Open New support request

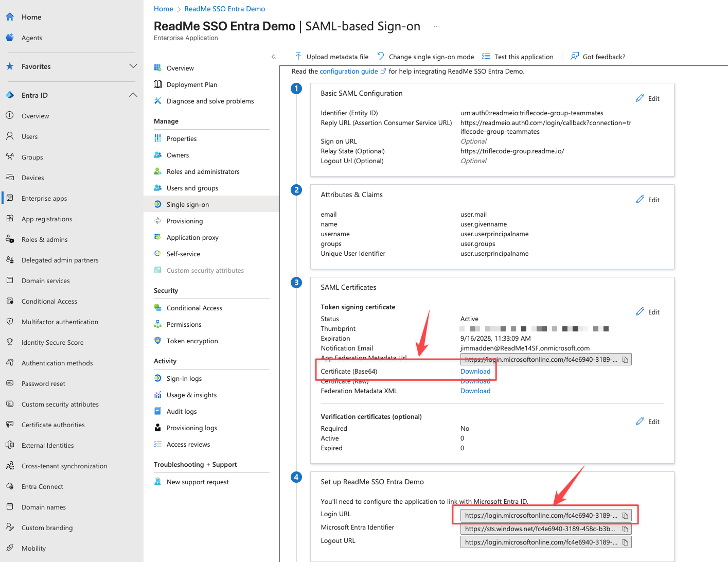coord(198,482)
